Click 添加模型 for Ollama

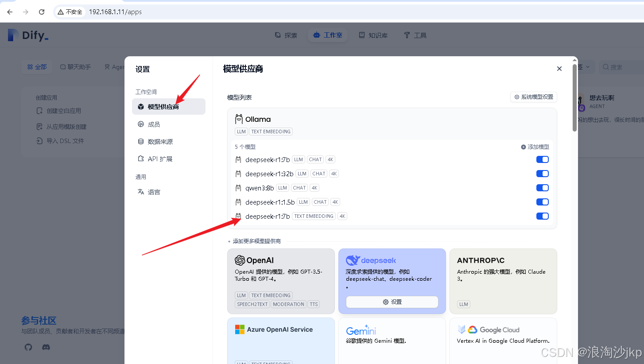(x=535, y=147)
